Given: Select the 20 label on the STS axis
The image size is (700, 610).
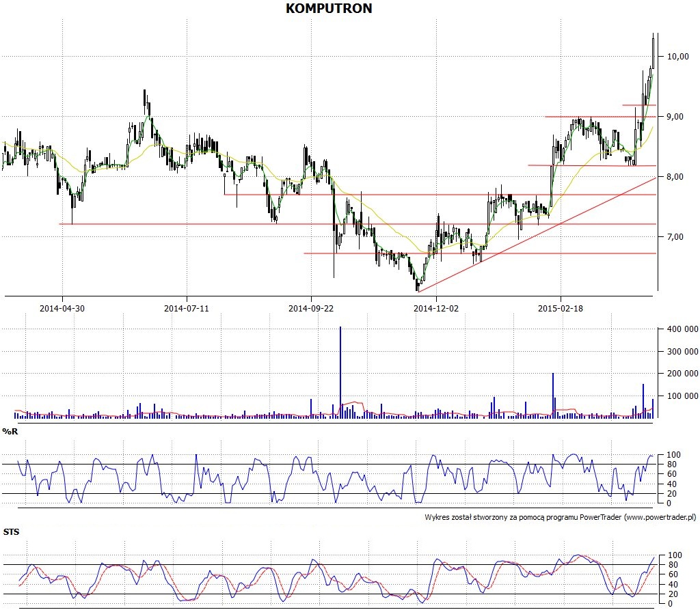Looking at the screenshot, I should [x=672, y=594].
